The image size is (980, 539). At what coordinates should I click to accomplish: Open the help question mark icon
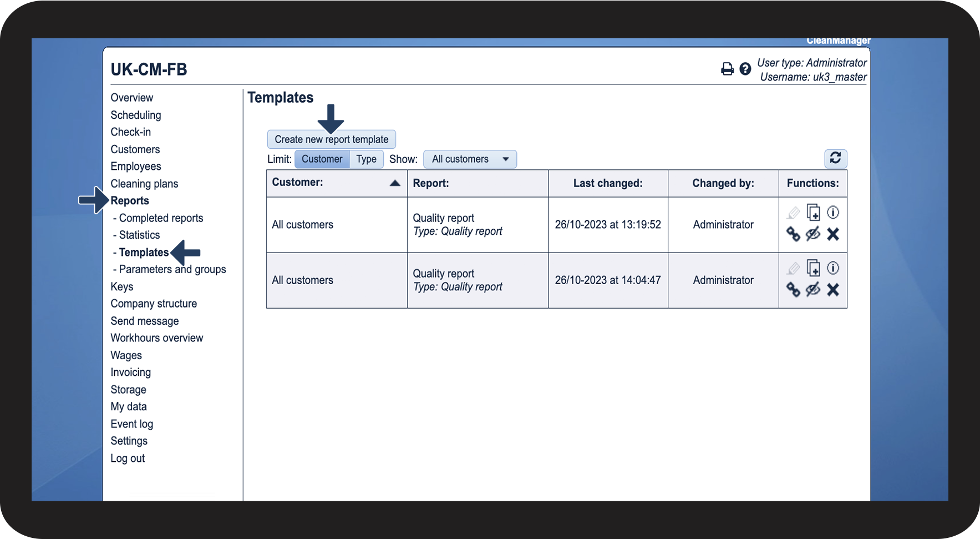point(745,69)
